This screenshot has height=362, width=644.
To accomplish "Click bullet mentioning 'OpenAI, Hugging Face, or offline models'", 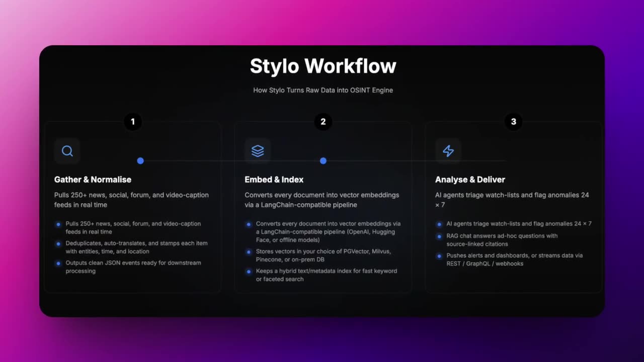I will [x=329, y=232].
